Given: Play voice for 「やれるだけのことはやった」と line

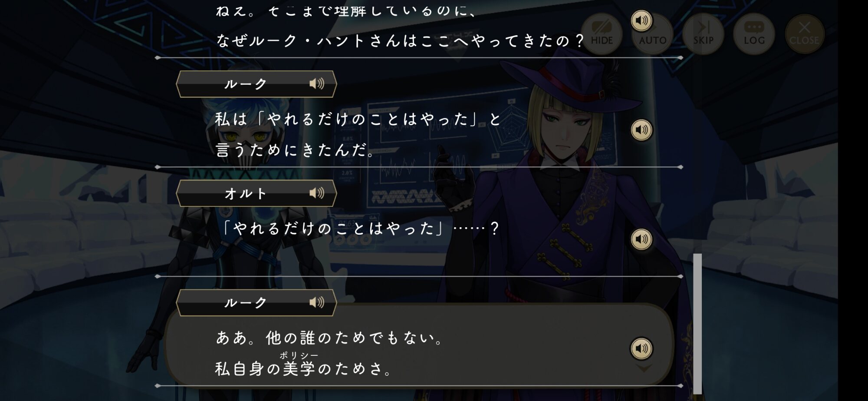Looking at the screenshot, I should coord(641,130).
